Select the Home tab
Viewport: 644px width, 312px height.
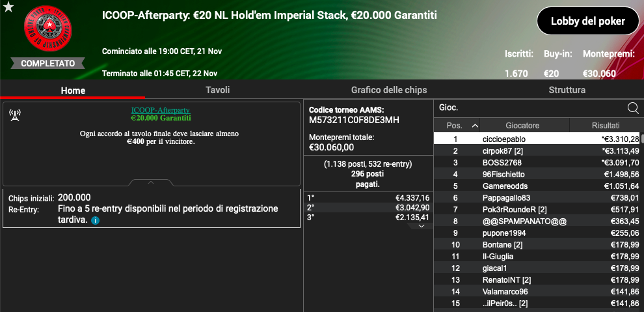click(73, 91)
